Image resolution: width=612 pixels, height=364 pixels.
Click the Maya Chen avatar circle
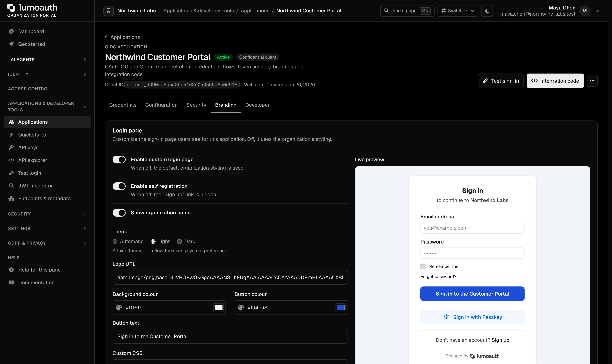click(584, 11)
